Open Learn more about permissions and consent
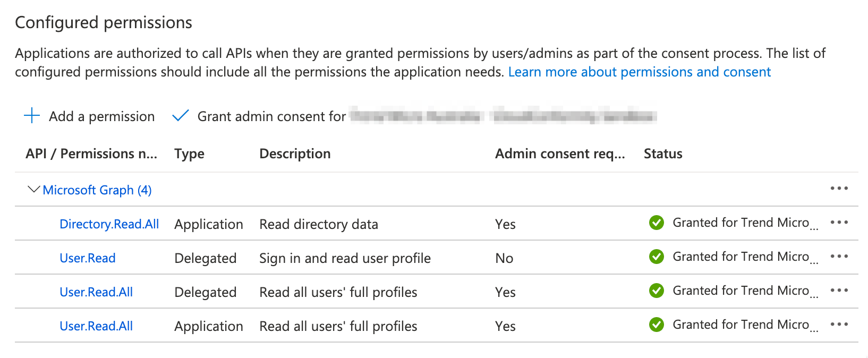 [x=639, y=72]
